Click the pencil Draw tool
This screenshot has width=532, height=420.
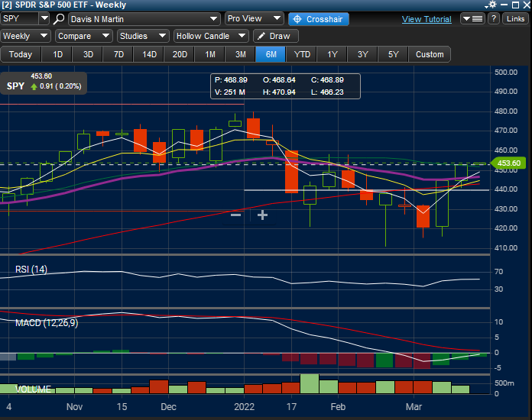[x=275, y=36]
